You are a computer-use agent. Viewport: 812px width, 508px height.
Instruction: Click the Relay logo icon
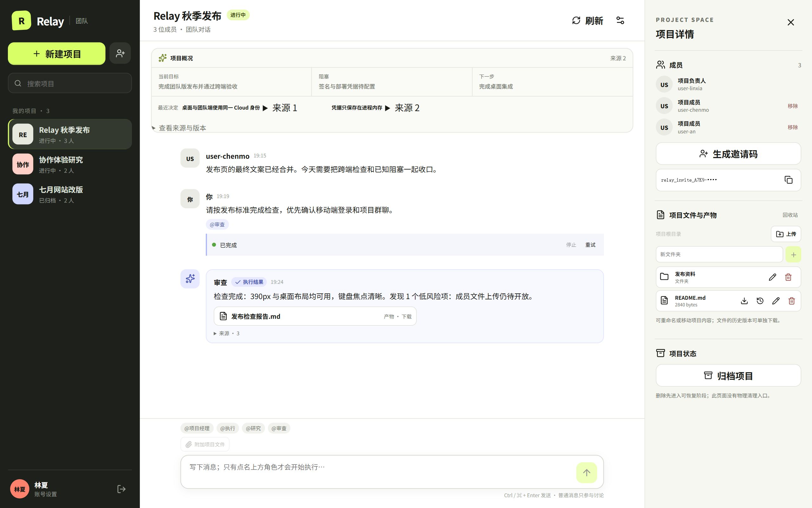point(21,21)
